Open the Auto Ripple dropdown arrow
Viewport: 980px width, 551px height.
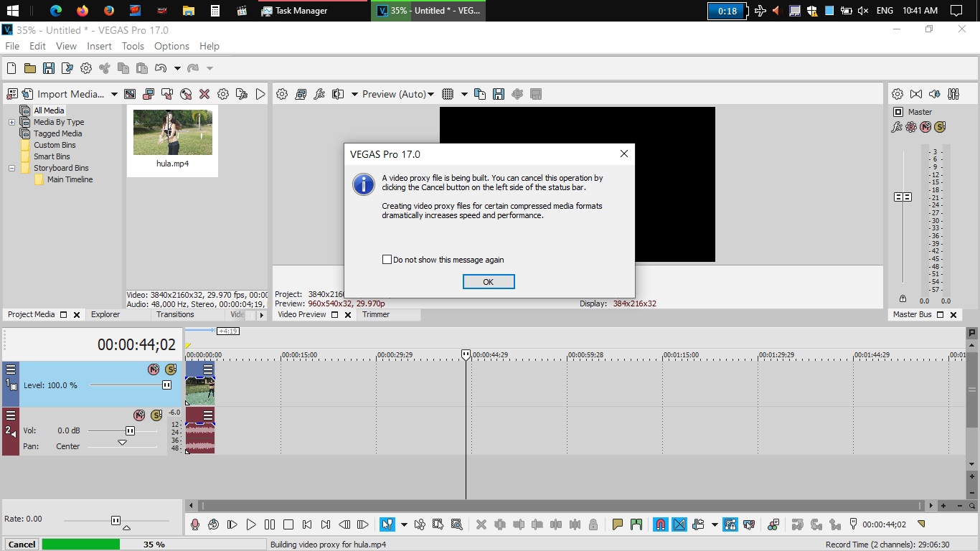point(715,524)
